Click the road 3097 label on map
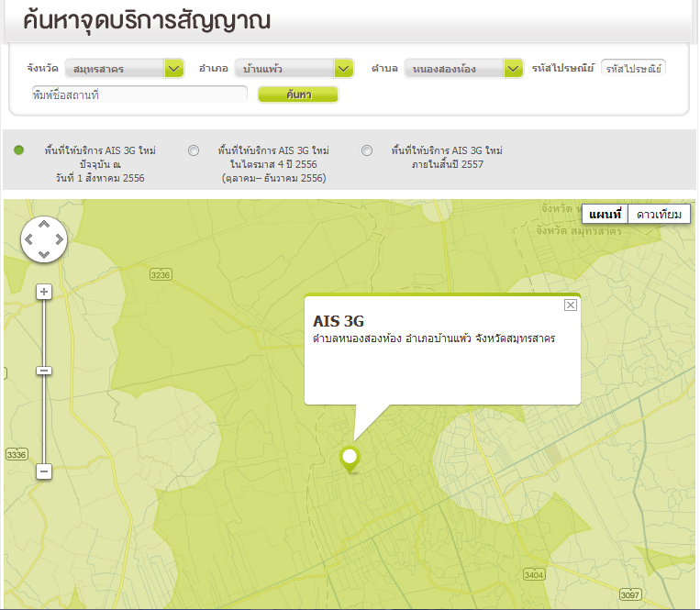 (x=630, y=594)
